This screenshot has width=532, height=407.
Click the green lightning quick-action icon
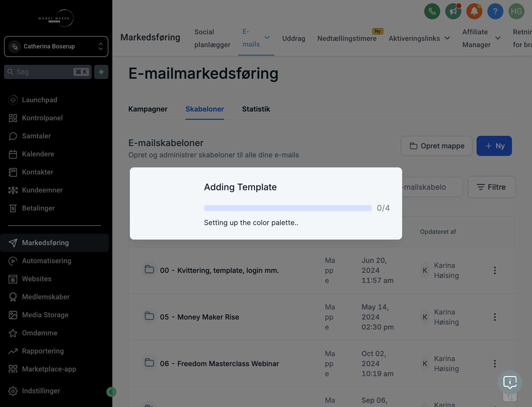(x=101, y=72)
